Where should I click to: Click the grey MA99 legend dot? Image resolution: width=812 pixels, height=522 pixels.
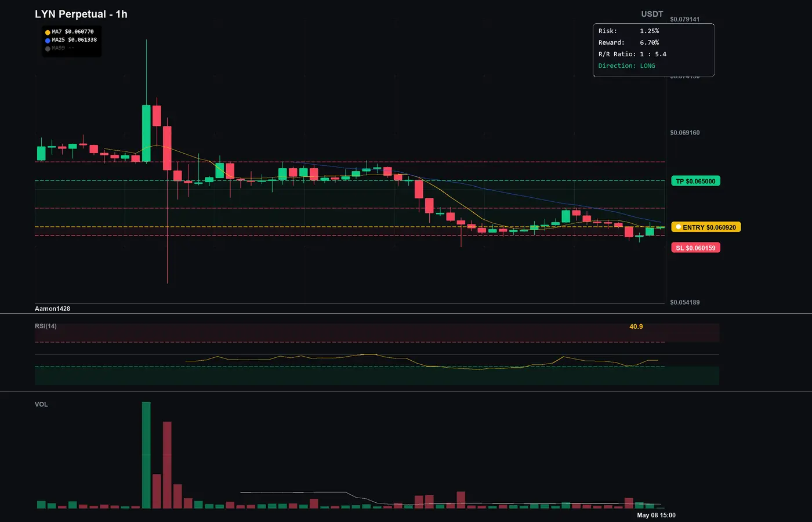[48, 49]
